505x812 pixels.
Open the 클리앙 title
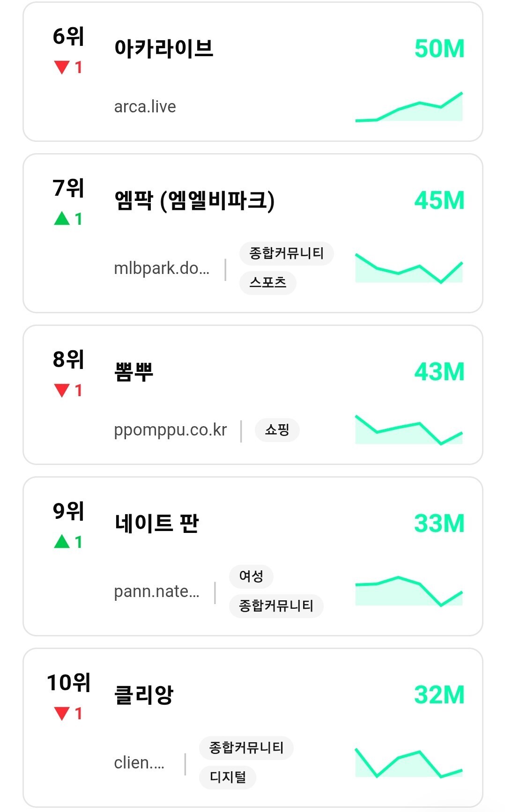144,694
